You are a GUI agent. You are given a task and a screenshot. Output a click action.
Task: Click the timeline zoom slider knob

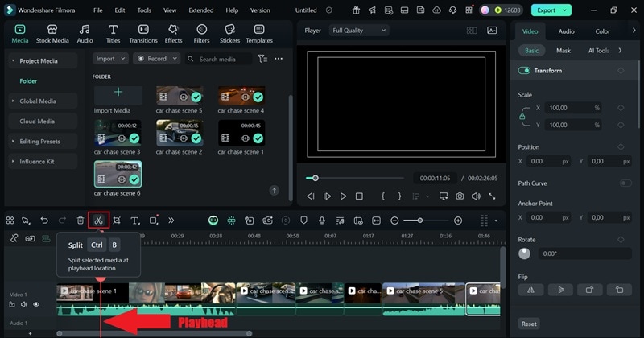(x=419, y=221)
